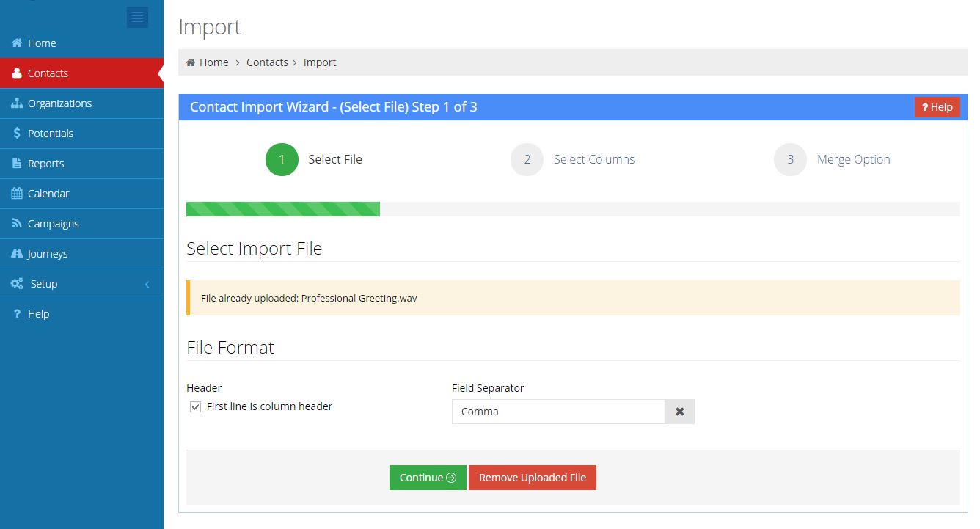
Task: Click the Continue button
Action: tap(428, 477)
